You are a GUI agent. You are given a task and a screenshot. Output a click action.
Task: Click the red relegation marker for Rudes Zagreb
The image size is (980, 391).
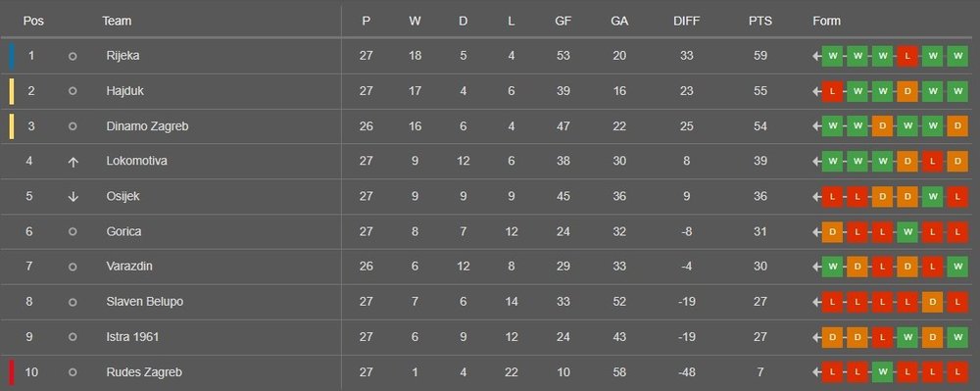(11, 372)
